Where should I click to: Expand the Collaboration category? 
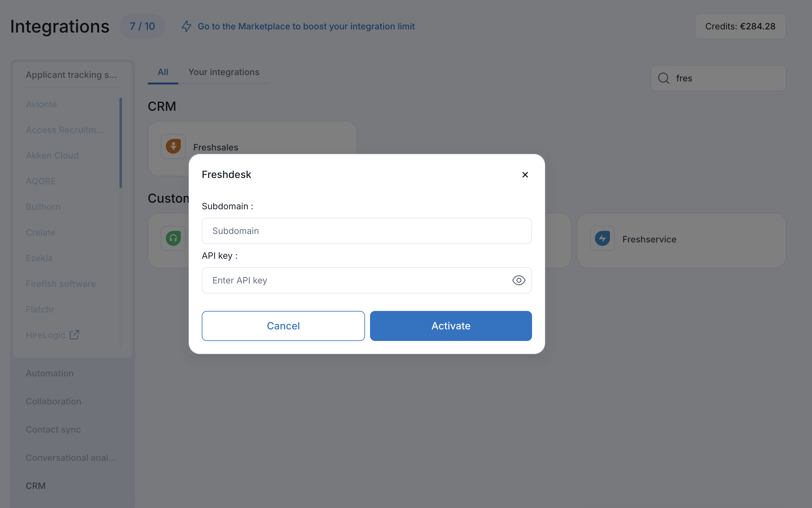[x=53, y=402]
